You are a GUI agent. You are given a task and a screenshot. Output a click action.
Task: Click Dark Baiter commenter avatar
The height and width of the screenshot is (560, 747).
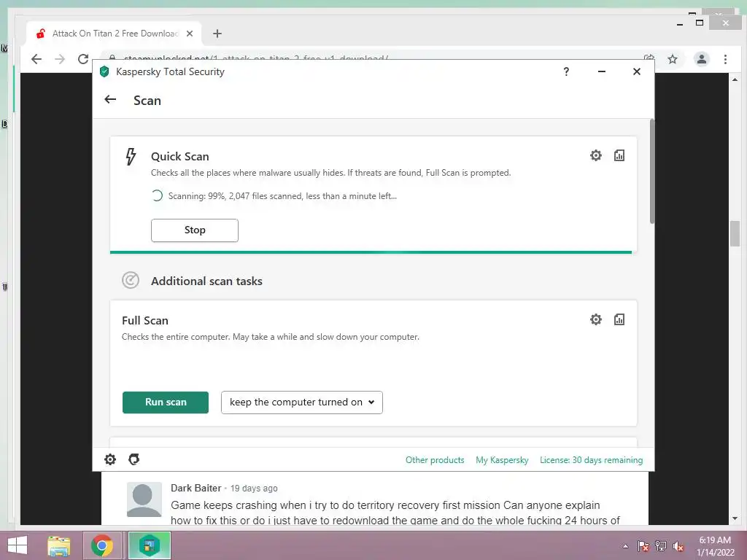144,499
